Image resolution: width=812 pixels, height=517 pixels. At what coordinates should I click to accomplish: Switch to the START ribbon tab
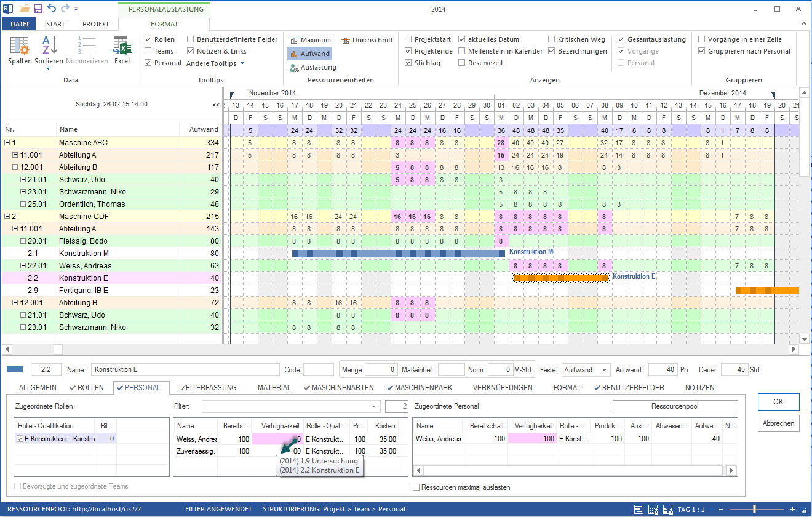click(55, 24)
